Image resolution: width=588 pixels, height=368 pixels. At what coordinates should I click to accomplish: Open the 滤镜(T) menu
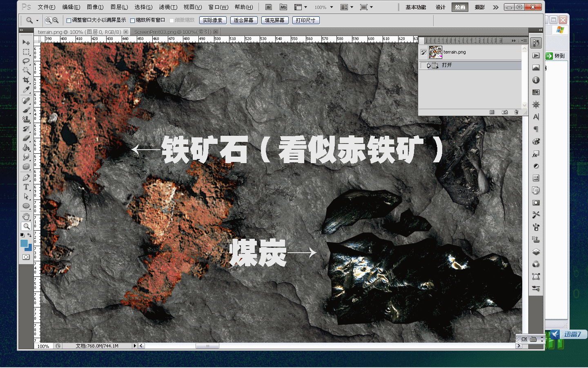click(x=168, y=7)
